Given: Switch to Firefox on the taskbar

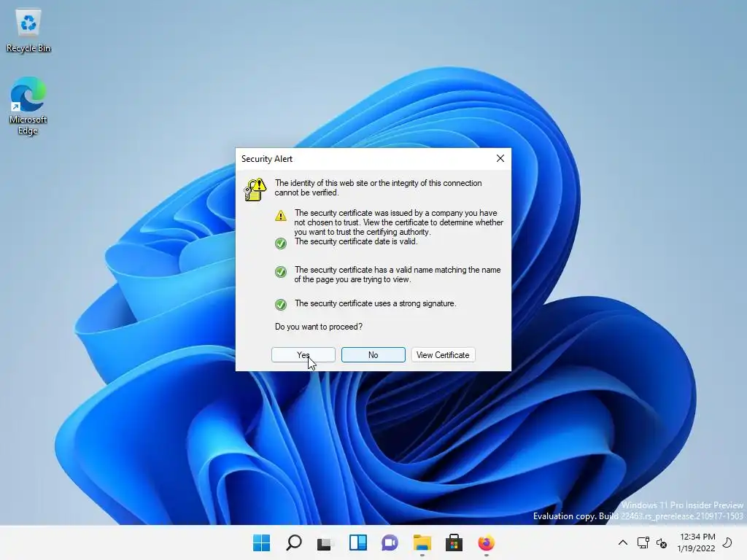Looking at the screenshot, I should click(x=487, y=542).
